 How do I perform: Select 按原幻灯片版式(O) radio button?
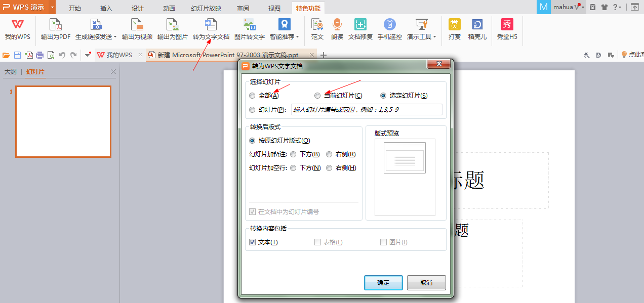pos(252,141)
